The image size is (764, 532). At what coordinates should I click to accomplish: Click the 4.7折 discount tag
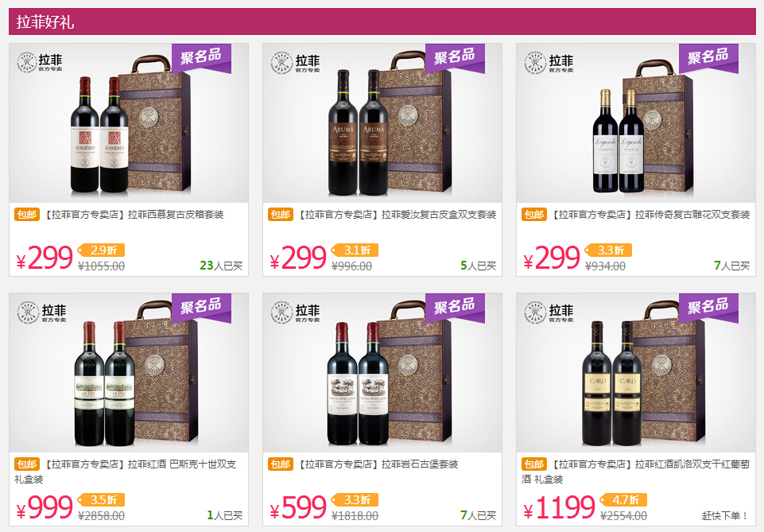pos(623,500)
